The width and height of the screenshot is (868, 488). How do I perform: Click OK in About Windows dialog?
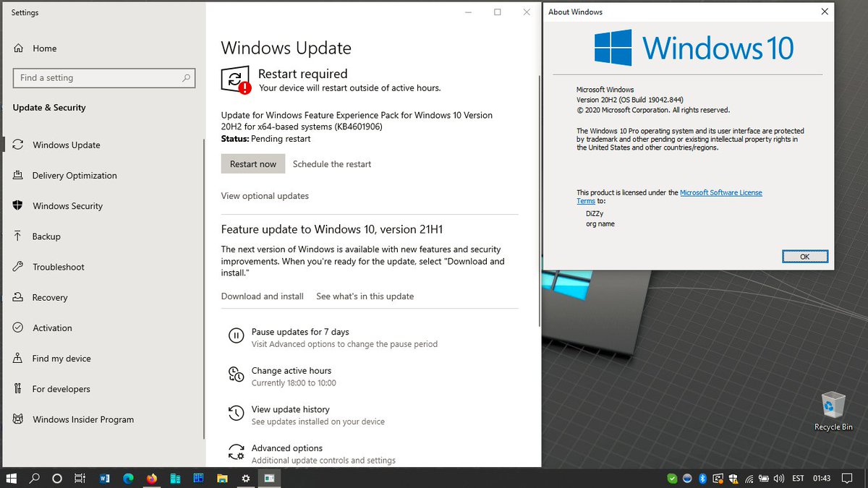(x=805, y=257)
